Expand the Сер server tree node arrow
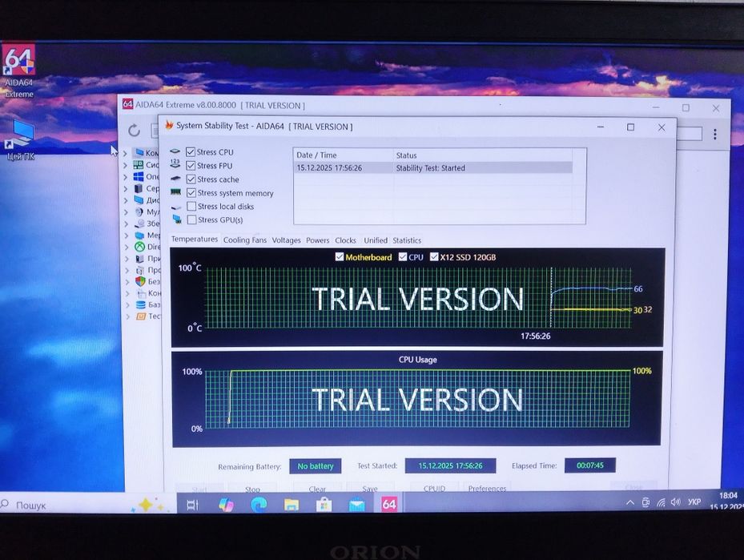744x560 pixels. pyautogui.click(x=126, y=188)
